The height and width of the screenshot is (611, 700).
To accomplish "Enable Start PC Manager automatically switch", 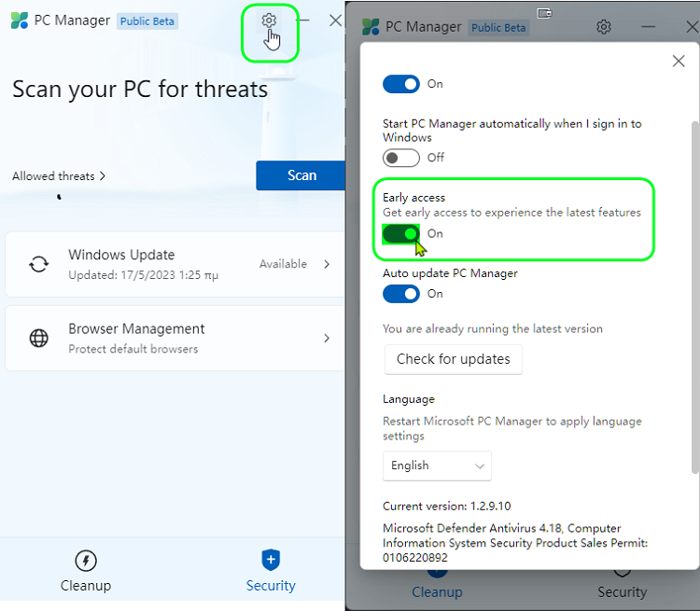I will (x=401, y=158).
